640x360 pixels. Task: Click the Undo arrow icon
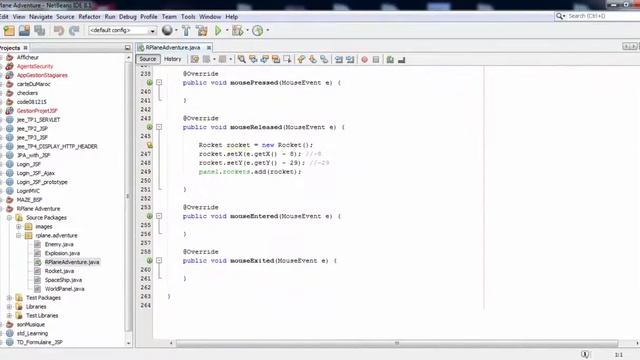point(59,31)
